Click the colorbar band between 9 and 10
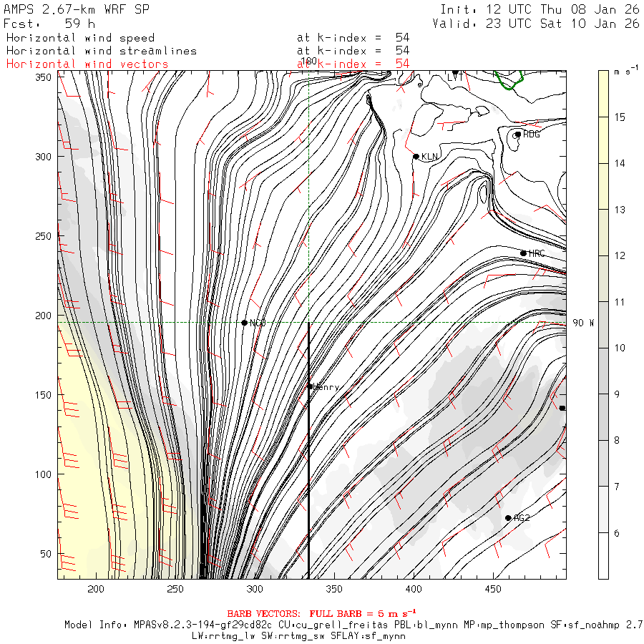Viewport: 644px width, 644px height. coord(603,371)
